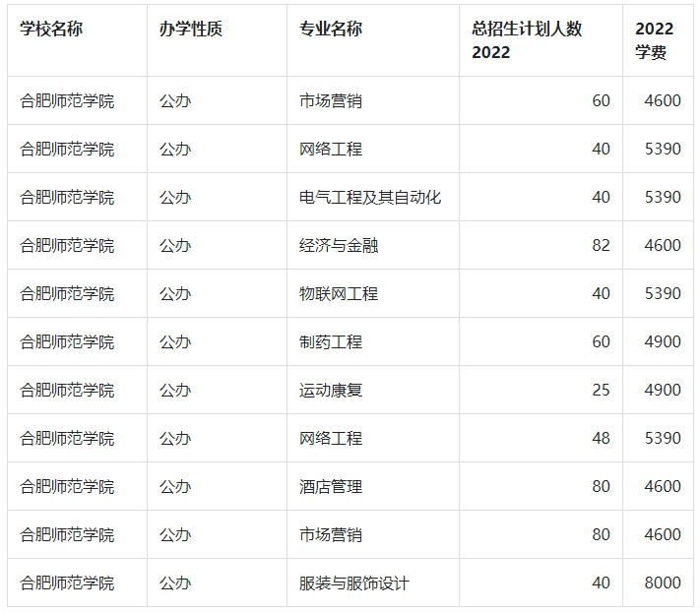Image resolution: width=700 pixels, height=613 pixels.
Task: Select the 经济与金融 major cell
Action: tap(339, 245)
